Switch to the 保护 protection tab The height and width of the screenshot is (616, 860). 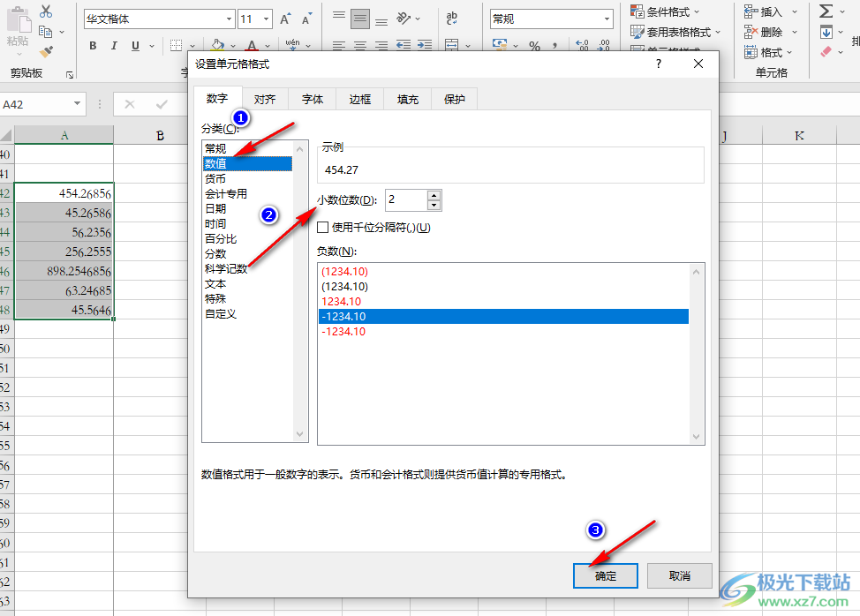click(x=454, y=99)
